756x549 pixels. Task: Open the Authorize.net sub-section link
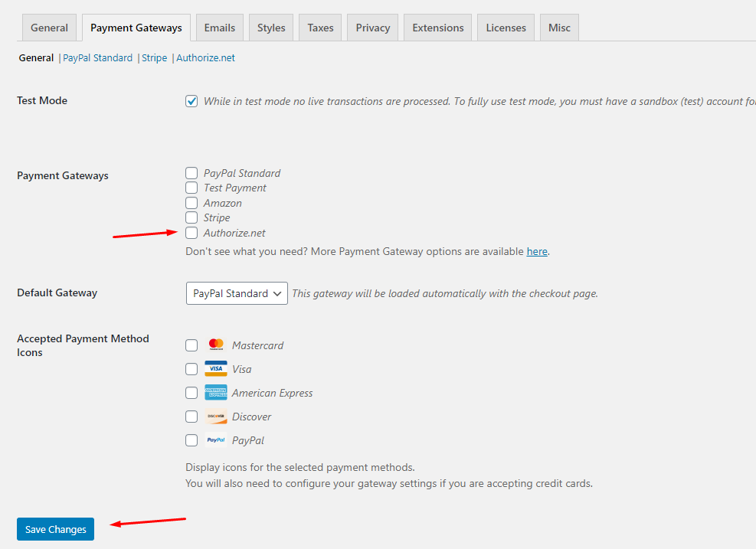[205, 58]
